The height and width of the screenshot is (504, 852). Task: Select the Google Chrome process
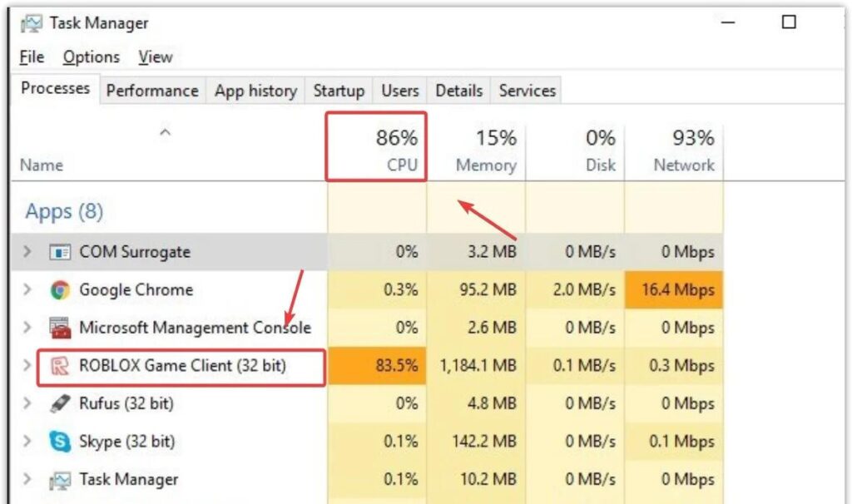point(367,290)
